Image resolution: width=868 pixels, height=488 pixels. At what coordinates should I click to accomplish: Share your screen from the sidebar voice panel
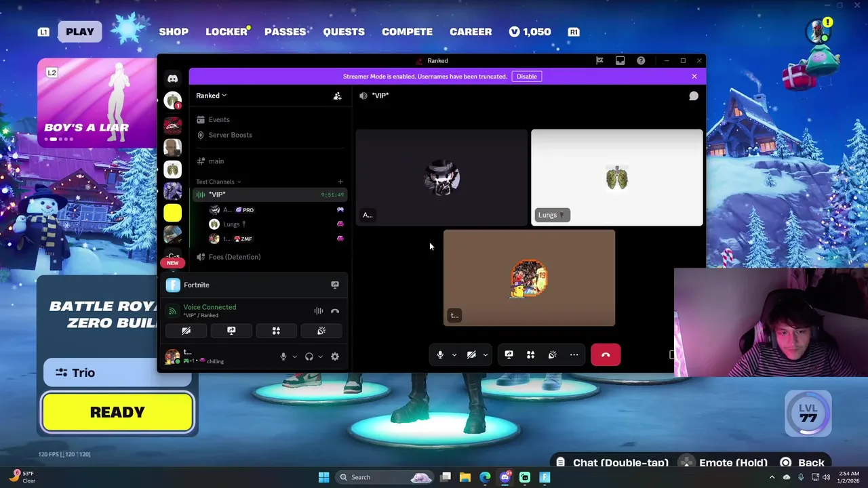(231, 331)
